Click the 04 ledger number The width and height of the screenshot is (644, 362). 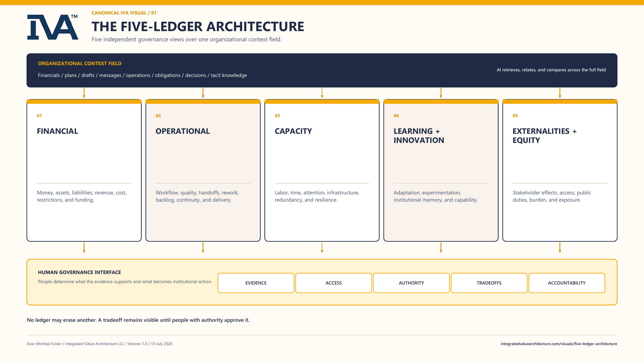[x=396, y=116]
